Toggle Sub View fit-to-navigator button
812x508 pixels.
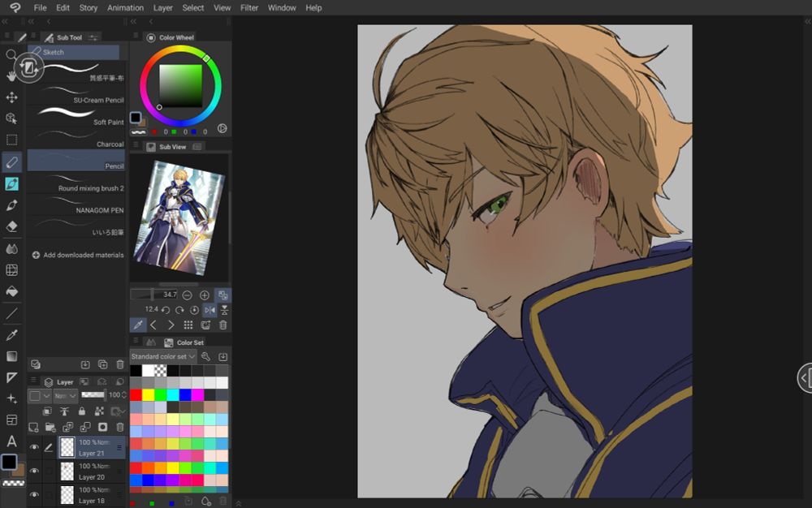[223, 295]
